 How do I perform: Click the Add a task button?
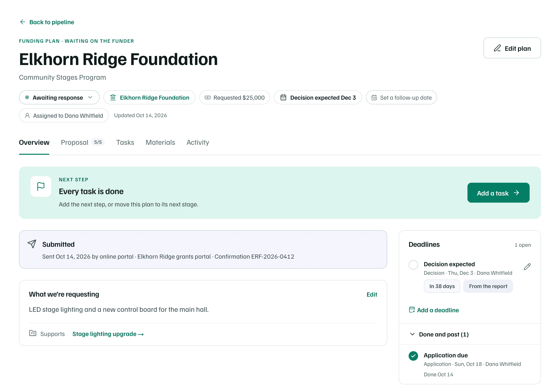tap(498, 193)
